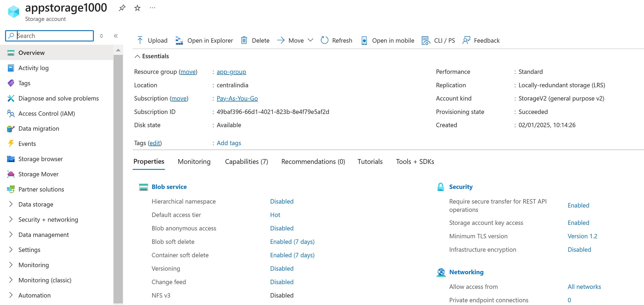644x305 pixels.
Task: Click Hot default access tier value
Action: [275, 215]
